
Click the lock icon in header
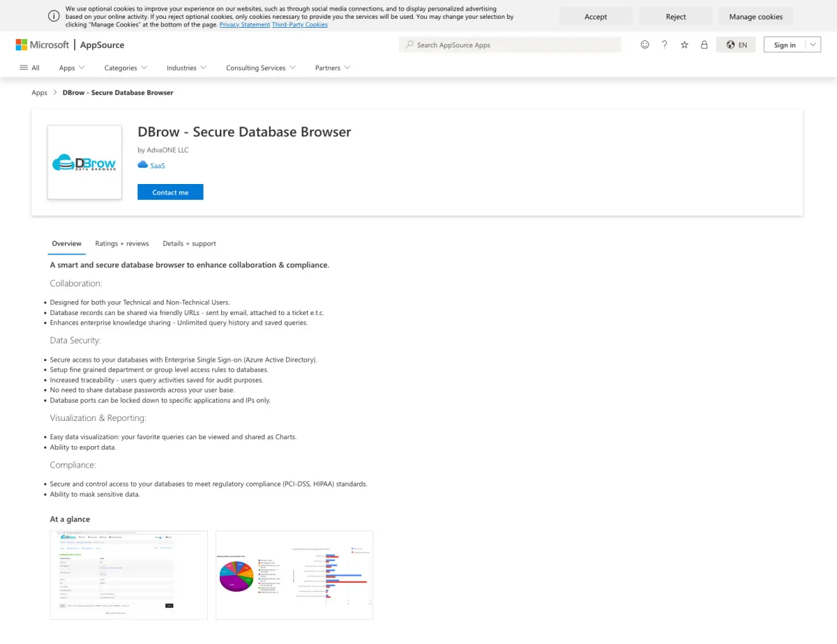(x=704, y=45)
